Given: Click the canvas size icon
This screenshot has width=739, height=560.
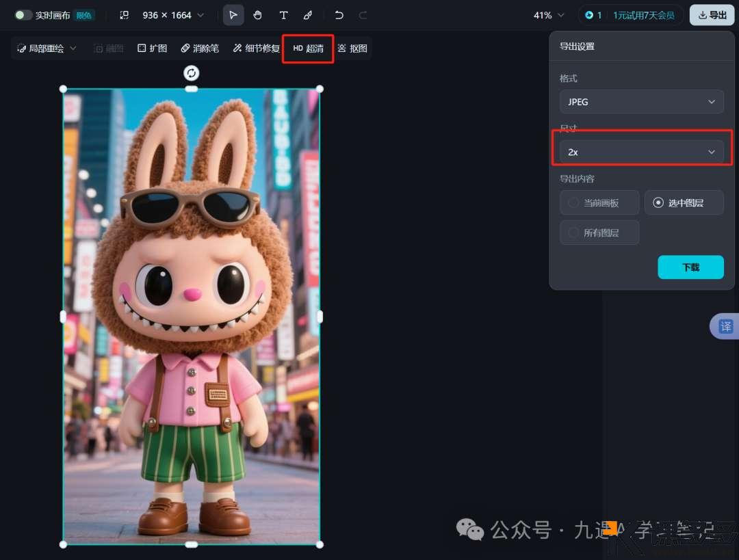Looking at the screenshot, I should 124,15.
